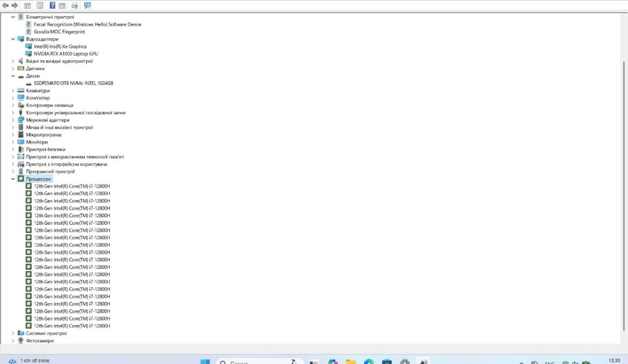Collapse the Диски category
The image size is (628, 364).
pos(13,76)
